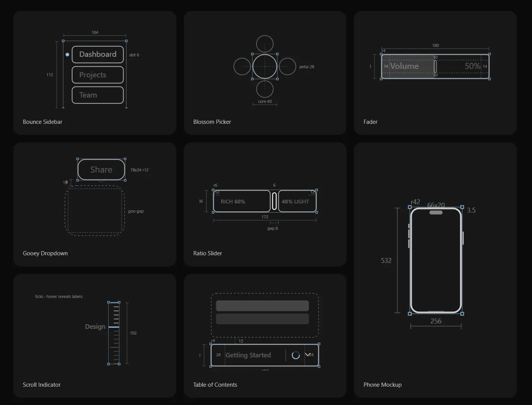Image resolution: width=532 pixels, height=405 pixels.
Task: Click the first gray bar in the contents panel
Action: [x=262, y=306]
